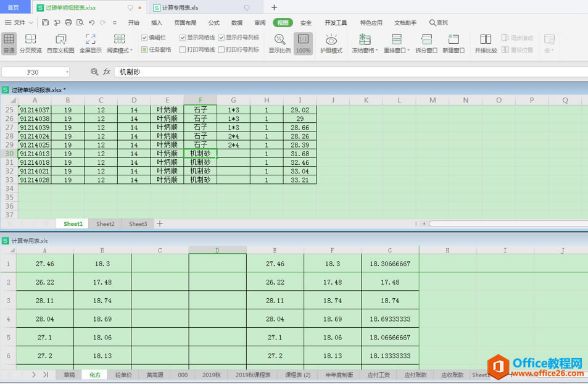This screenshot has height=384, width=588.
Task: Select row 30 header in top sheet
Action: [x=9, y=154]
